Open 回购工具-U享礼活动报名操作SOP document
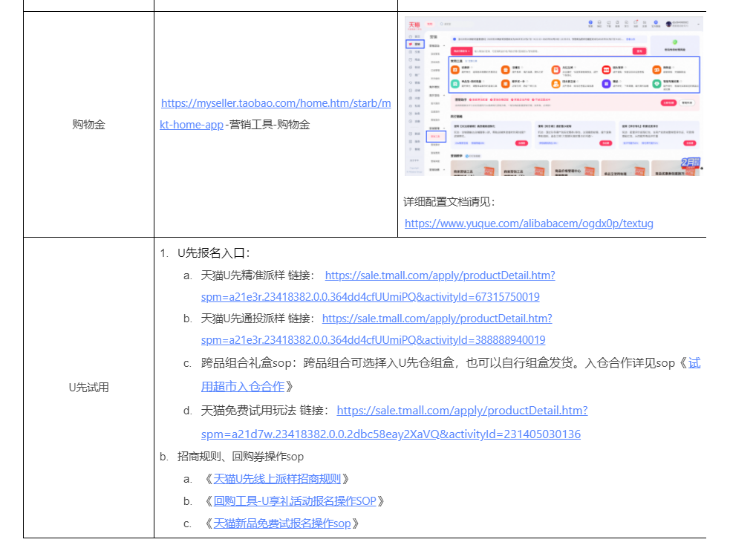The height and width of the screenshot is (548, 756). pos(295,501)
